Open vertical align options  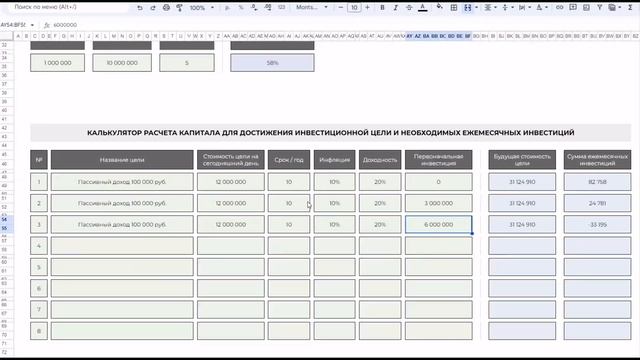[x=505, y=7]
